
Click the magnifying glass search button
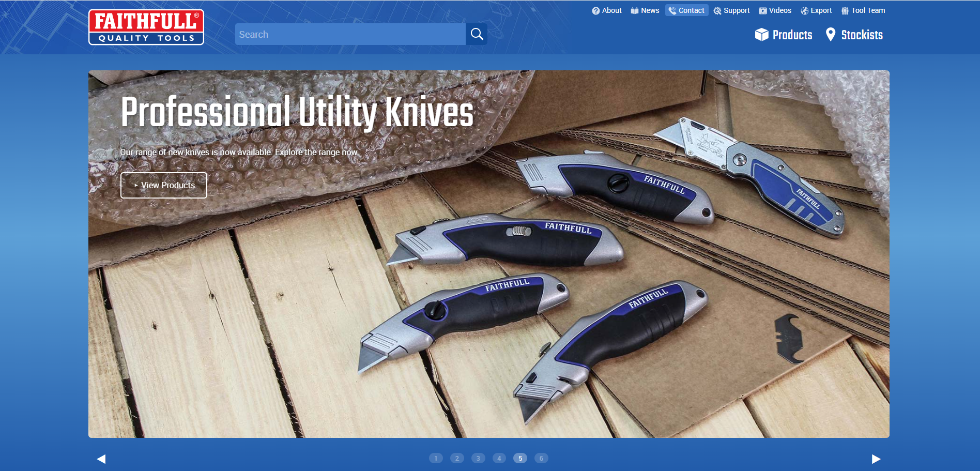pyautogui.click(x=477, y=34)
